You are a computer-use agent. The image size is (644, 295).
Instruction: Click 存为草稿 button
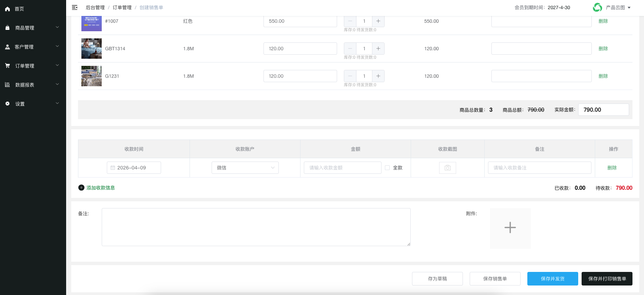point(437,279)
